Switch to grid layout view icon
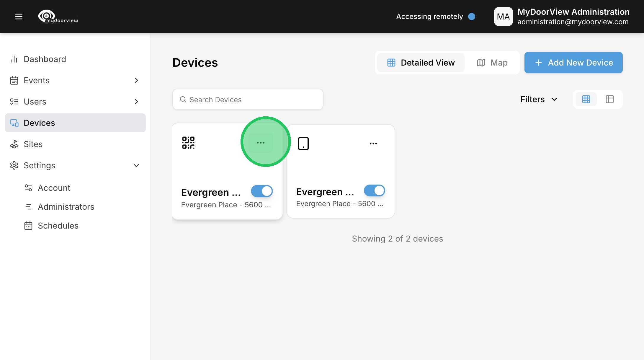The height and width of the screenshot is (360, 644). (x=586, y=99)
